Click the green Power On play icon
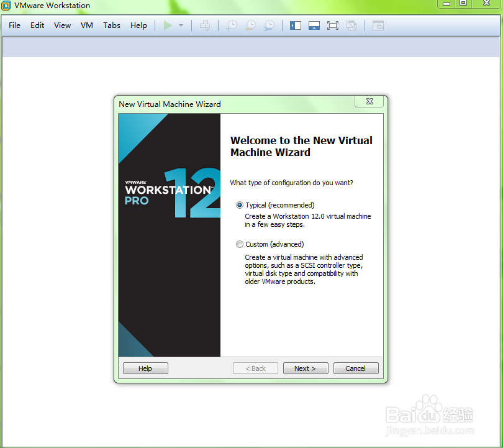Screen dimensions: 503x448 [168, 25]
